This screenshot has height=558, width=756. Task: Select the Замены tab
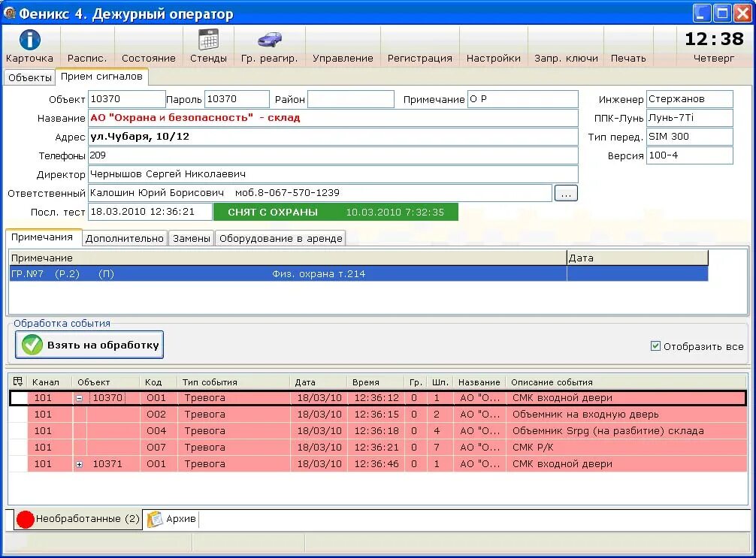coord(192,239)
